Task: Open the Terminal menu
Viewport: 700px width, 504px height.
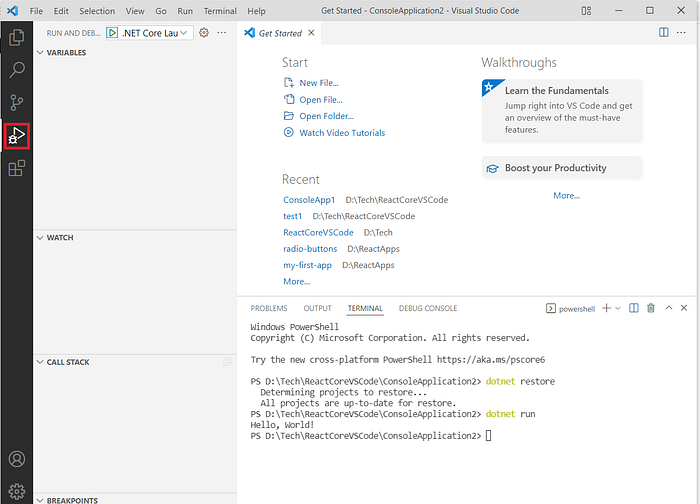Action: pos(220,11)
